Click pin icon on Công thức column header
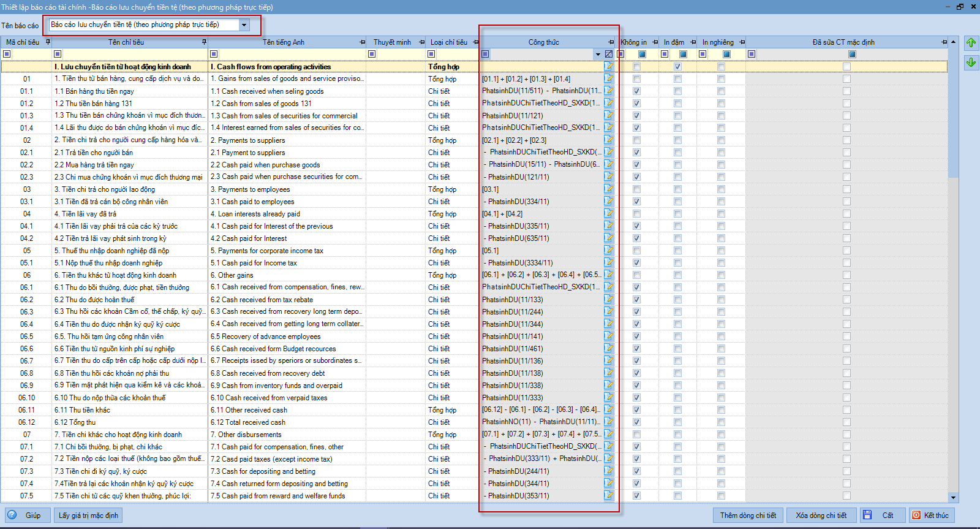The image size is (980, 529). pos(611,42)
